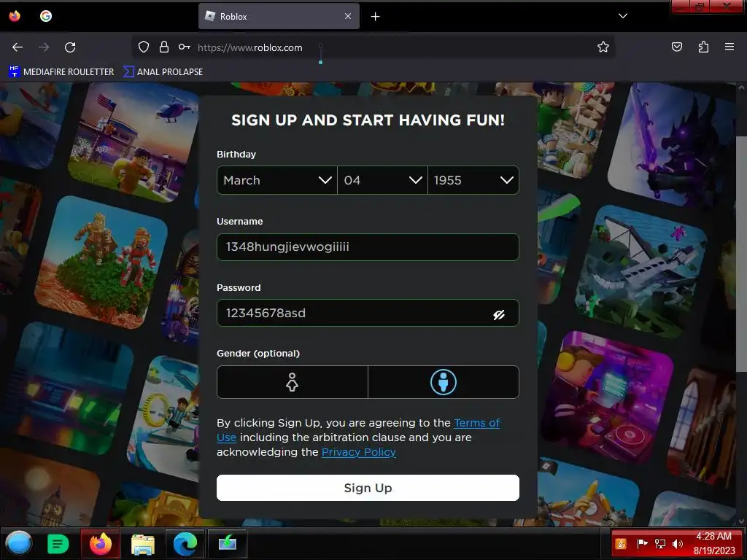Open the orange tray application icon
The height and width of the screenshot is (560, 747).
(x=621, y=543)
